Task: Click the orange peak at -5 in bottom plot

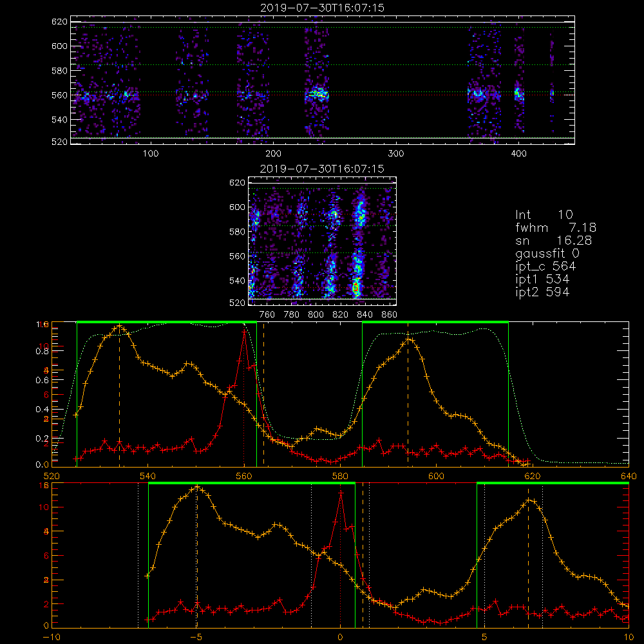Action: coord(198,488)
